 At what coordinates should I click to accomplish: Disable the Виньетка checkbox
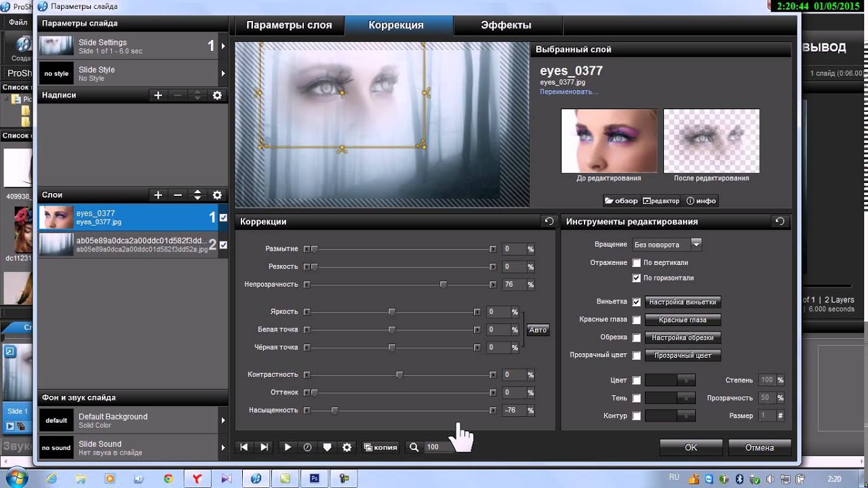point(636,302)
